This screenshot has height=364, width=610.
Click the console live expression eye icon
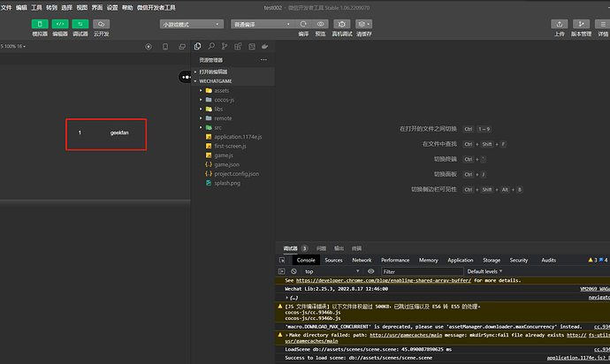coord(370,271)
